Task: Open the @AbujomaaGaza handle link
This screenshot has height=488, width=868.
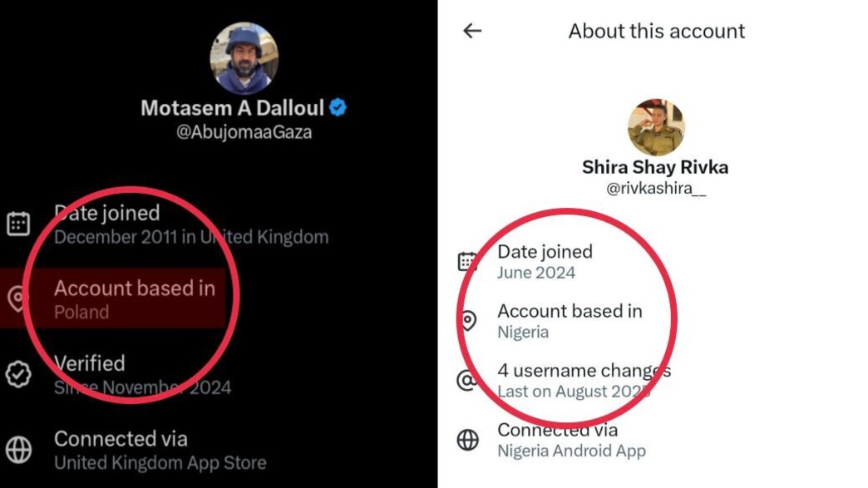Action: tap(244, 132)
